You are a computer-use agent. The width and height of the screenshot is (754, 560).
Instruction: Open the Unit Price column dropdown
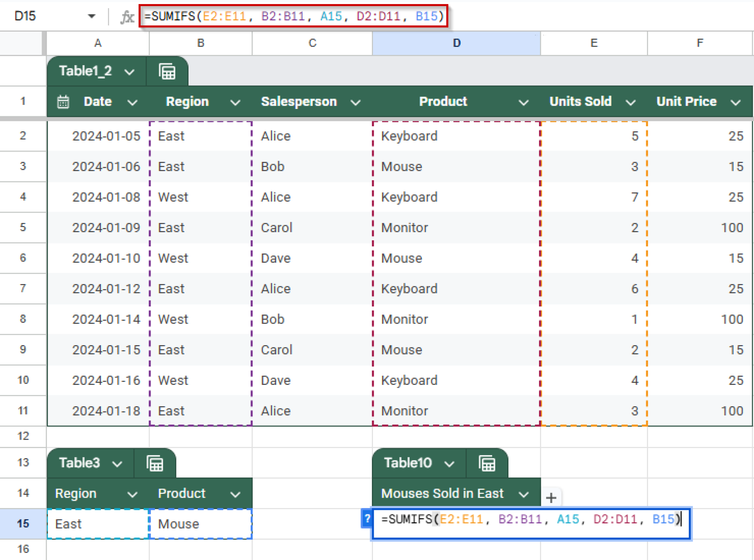[x=735, y=102]
